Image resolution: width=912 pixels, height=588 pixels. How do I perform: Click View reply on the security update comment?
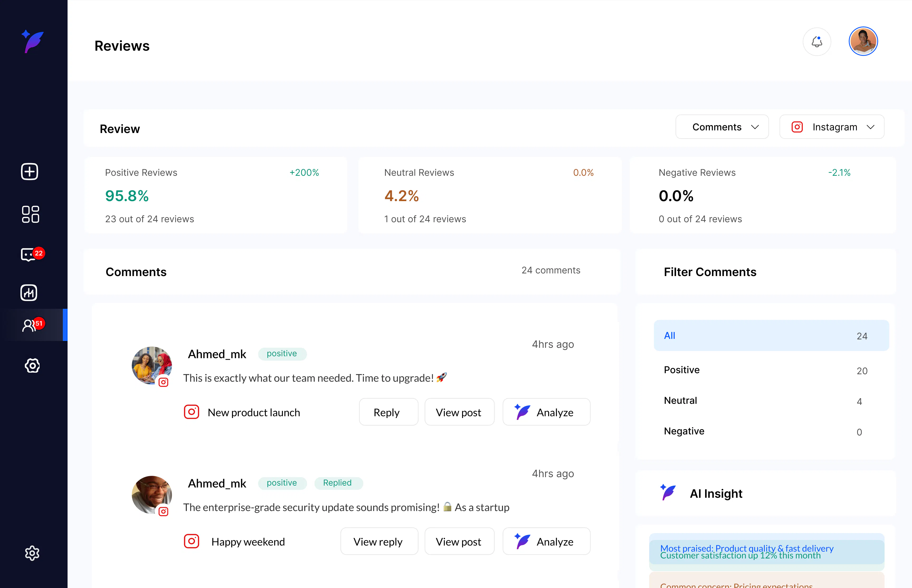tap(379, 541)
